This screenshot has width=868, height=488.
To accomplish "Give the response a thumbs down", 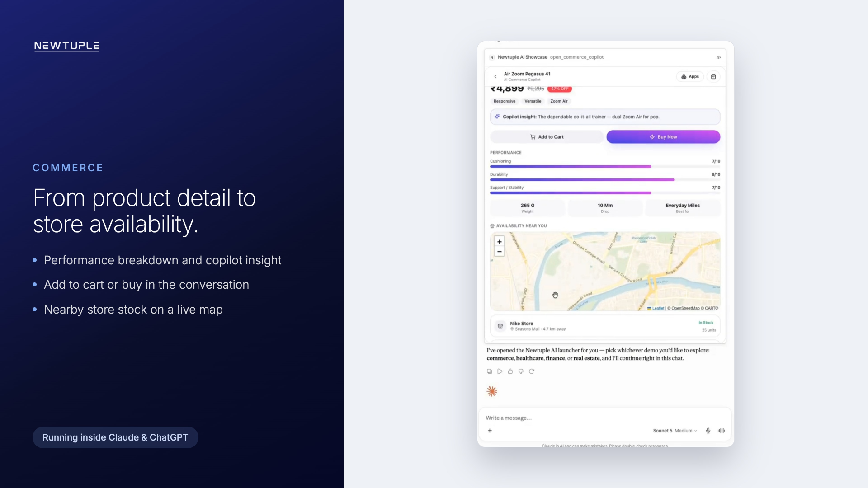I will coord(521,371).
